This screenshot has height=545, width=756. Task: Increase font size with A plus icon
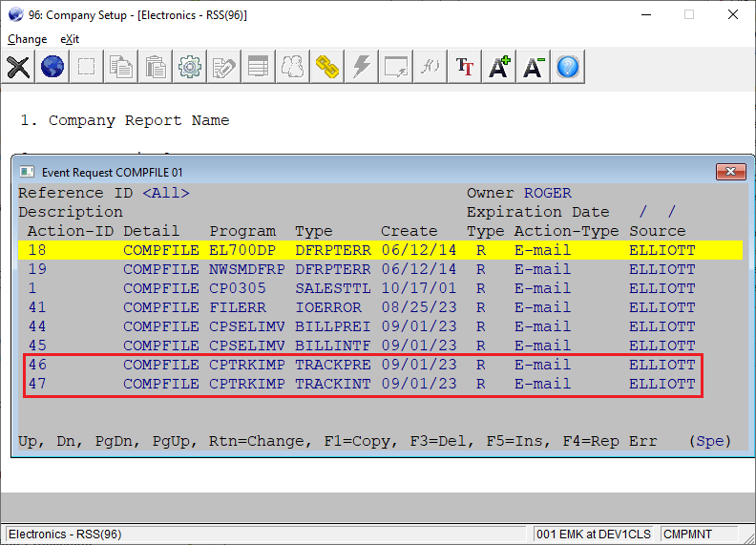click(x=499, y=67)
